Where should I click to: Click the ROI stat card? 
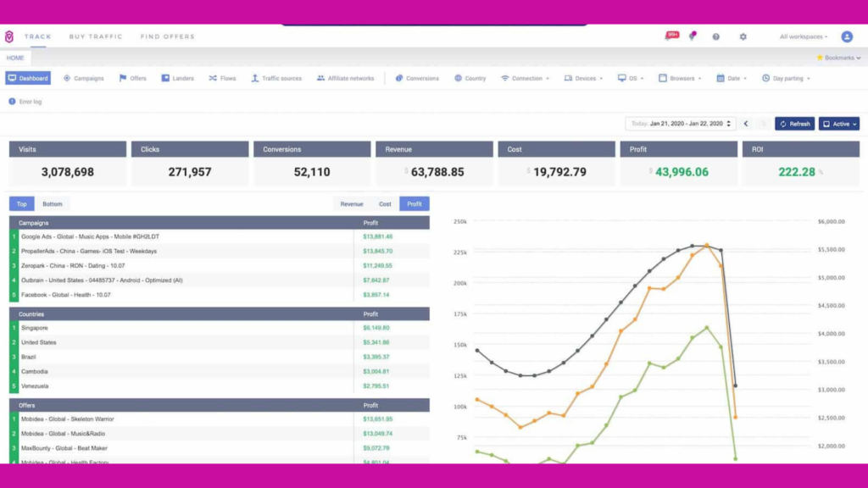801,164
